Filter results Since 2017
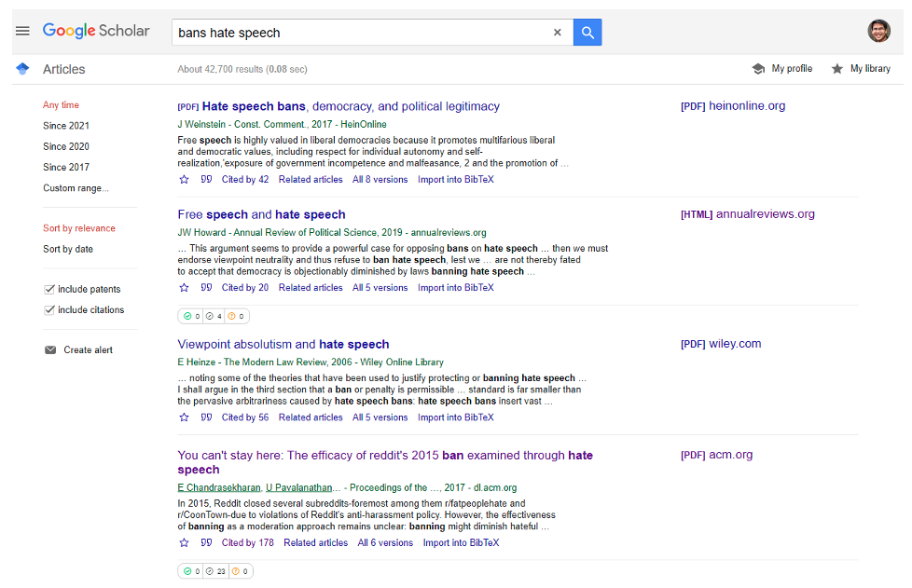This screenshot has height=588, width=912. point(66,167)
